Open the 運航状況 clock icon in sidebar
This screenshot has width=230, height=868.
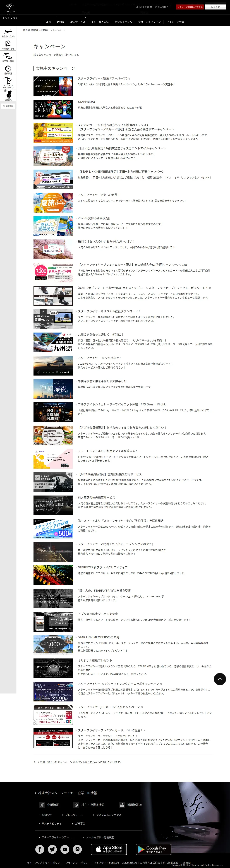point(8,70)
